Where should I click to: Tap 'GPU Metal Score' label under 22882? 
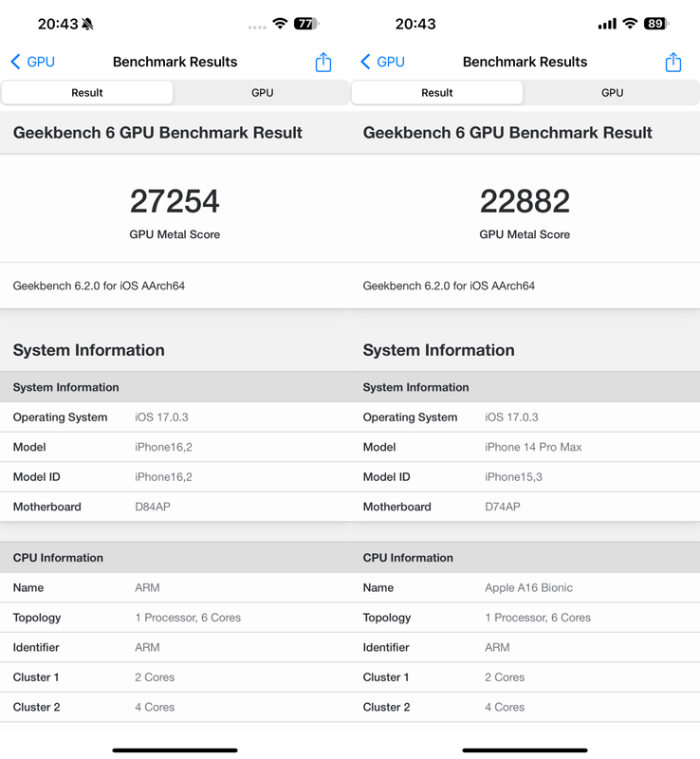525,234
